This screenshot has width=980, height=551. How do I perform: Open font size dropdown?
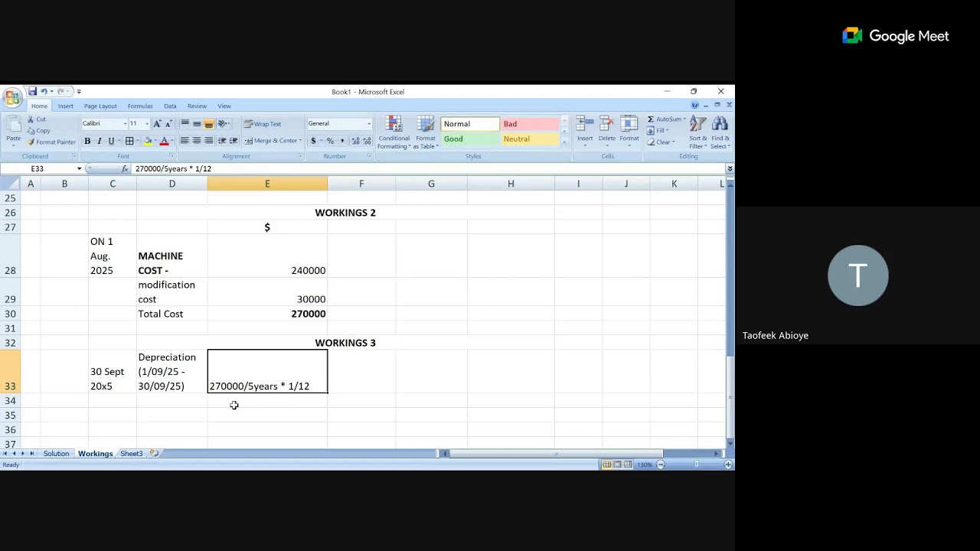coord(147,123)
